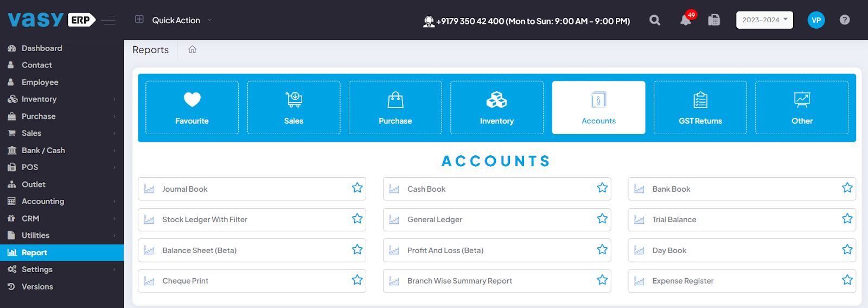Select the Accounts reports tab
Screen dimensions: 868x308
[598, 108]
